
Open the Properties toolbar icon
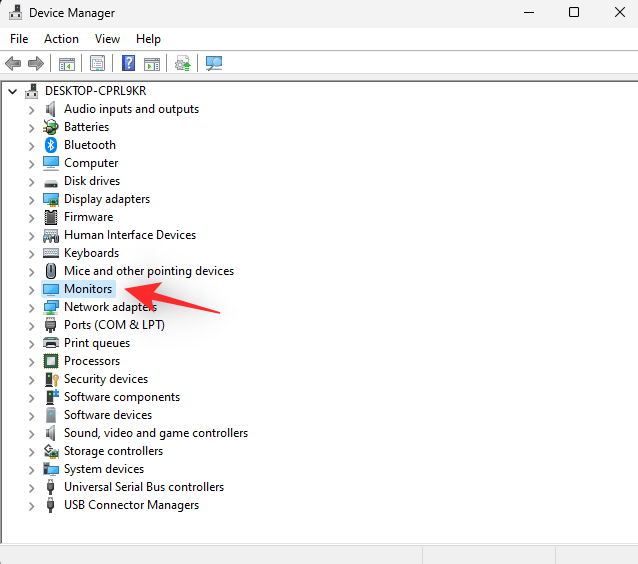97,64
